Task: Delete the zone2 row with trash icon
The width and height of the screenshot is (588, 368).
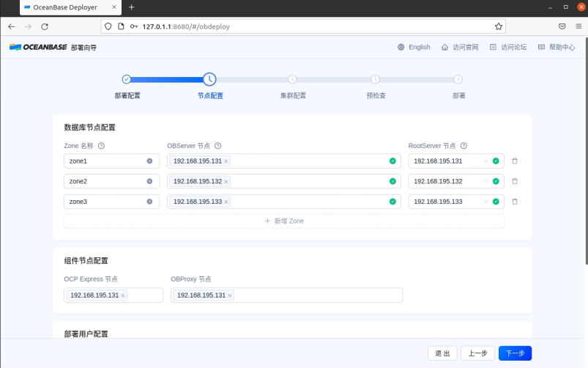Action: (x=515, y=181)
